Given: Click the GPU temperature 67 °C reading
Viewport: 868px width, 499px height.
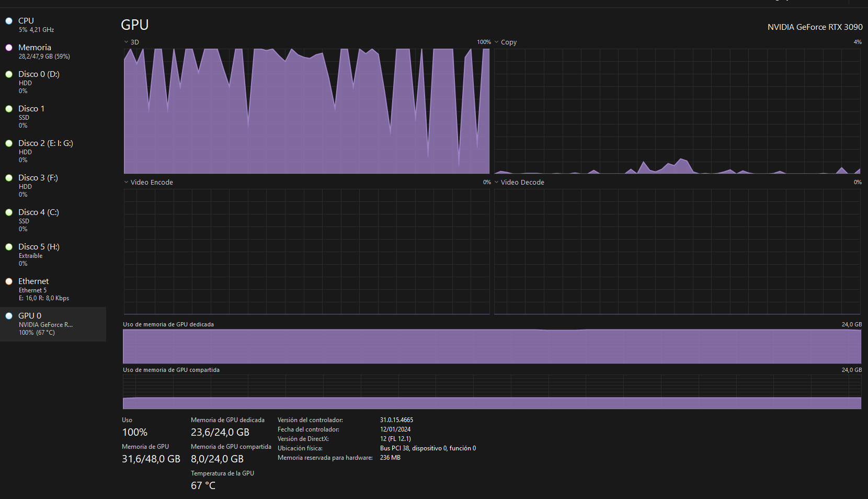Looking at the screenshot, I should (x=203, y=486).
